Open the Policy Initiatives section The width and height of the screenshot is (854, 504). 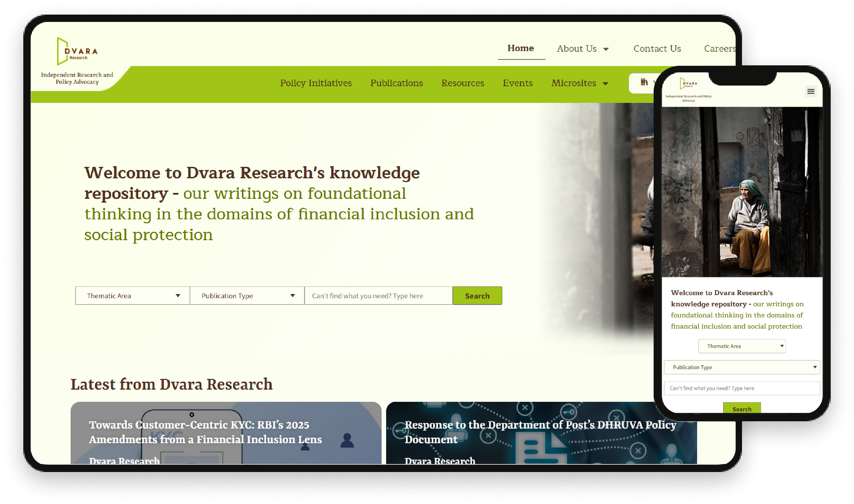(316, 83)
